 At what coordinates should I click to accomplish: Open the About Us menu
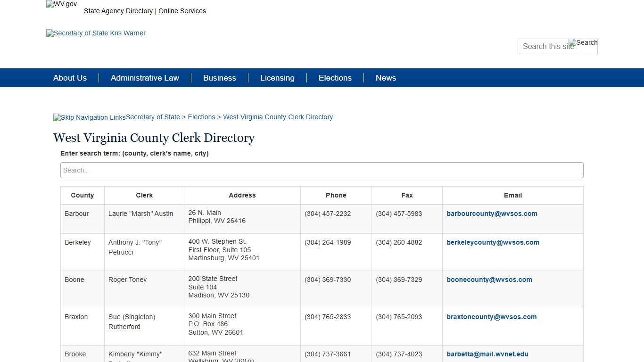click(x=70, y=78)
